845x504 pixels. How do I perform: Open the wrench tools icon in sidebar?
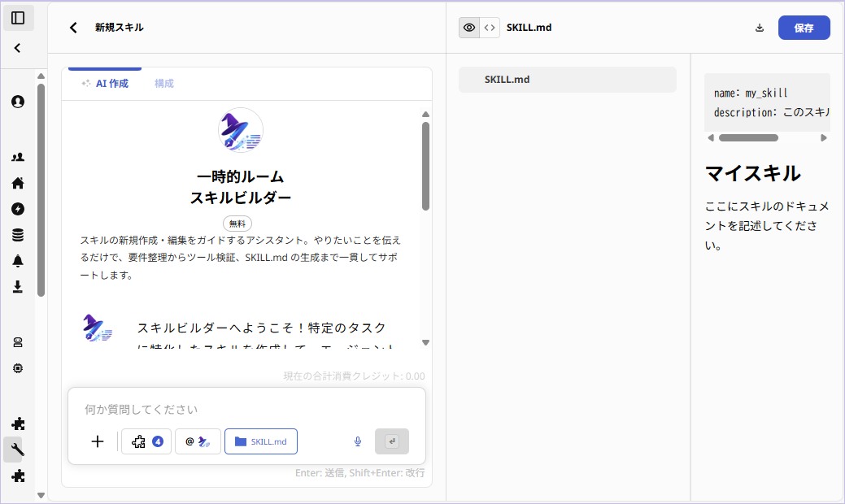pyautogui.click(x=17, y=449)
